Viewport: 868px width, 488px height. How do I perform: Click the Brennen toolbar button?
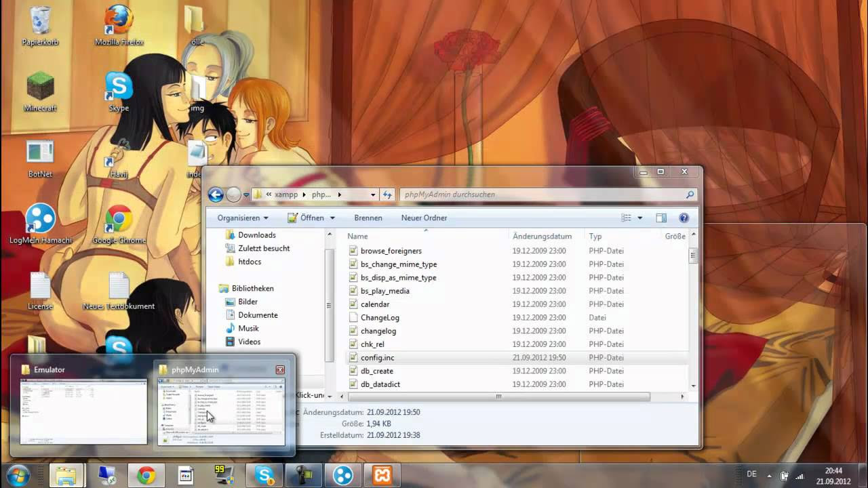(x=368, y=218)
